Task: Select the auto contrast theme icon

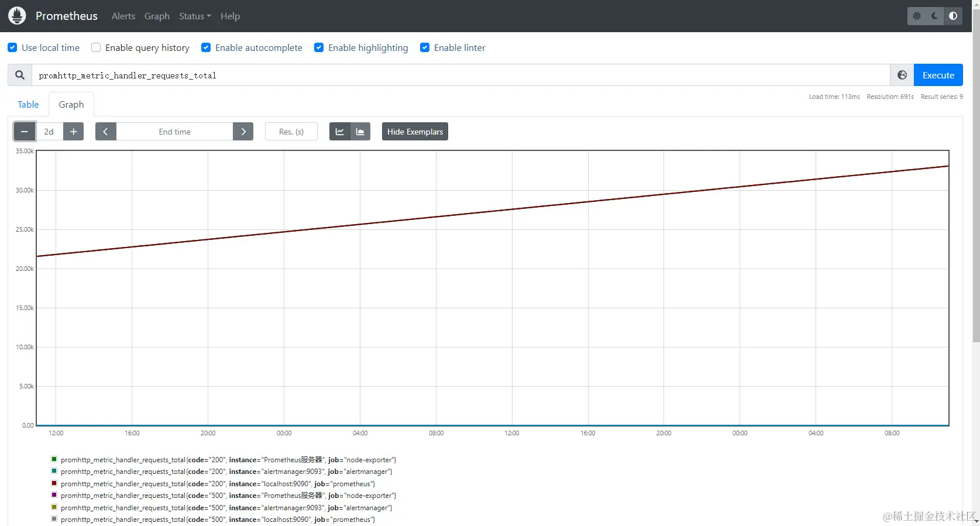Action: [953, 16]
